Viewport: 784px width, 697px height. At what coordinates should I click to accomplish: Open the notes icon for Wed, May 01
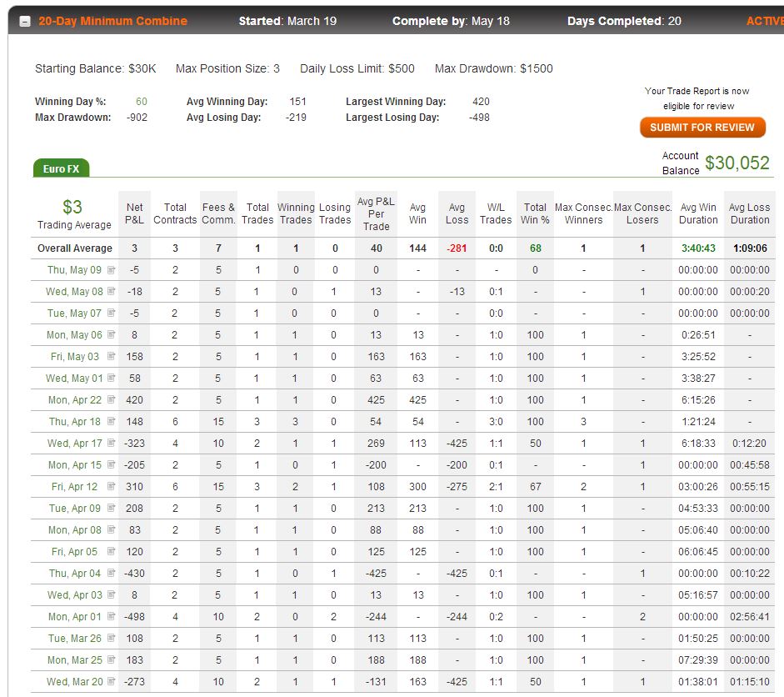tap(111, 379)
